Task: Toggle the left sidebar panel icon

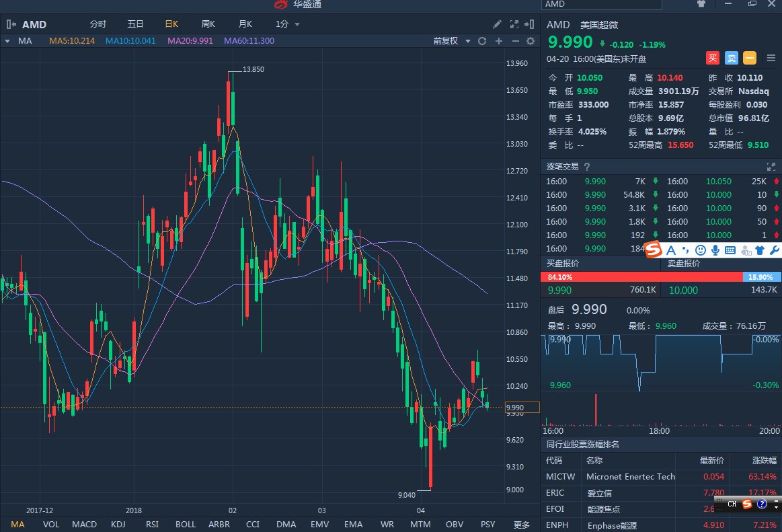Action: [x=11, y=24]
